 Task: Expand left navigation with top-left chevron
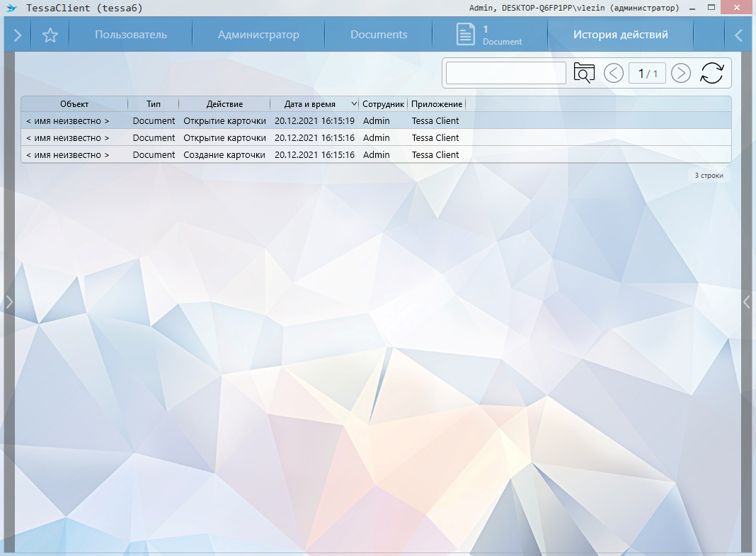point(18,35)
